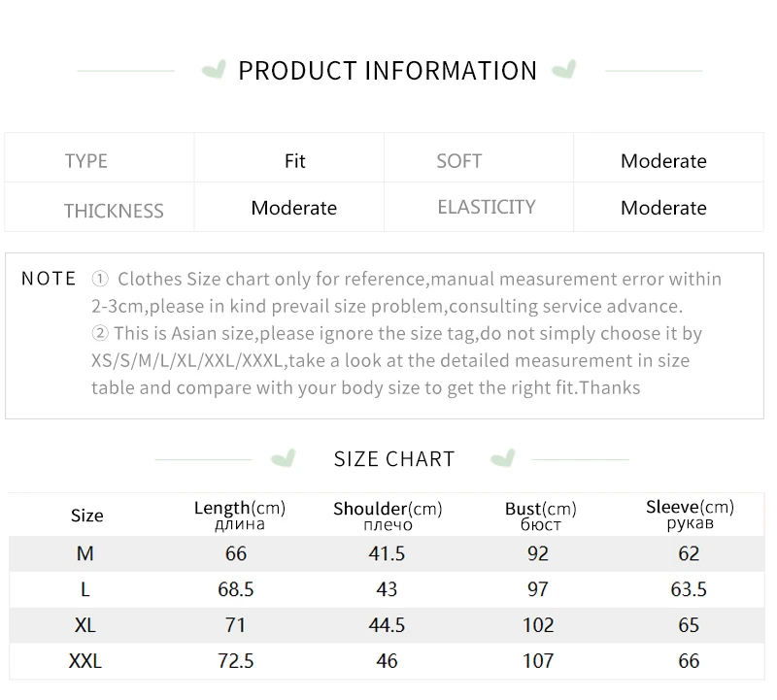777x700 pixels.
Task: Select the Shoulder(cm) column header
Action: [388, 516]
